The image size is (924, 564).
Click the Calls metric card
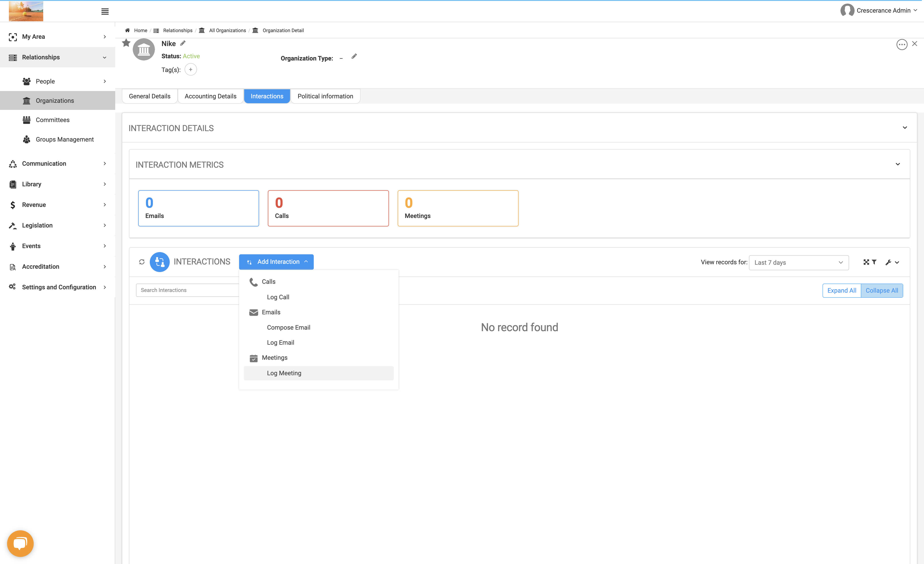coord(328,208)
